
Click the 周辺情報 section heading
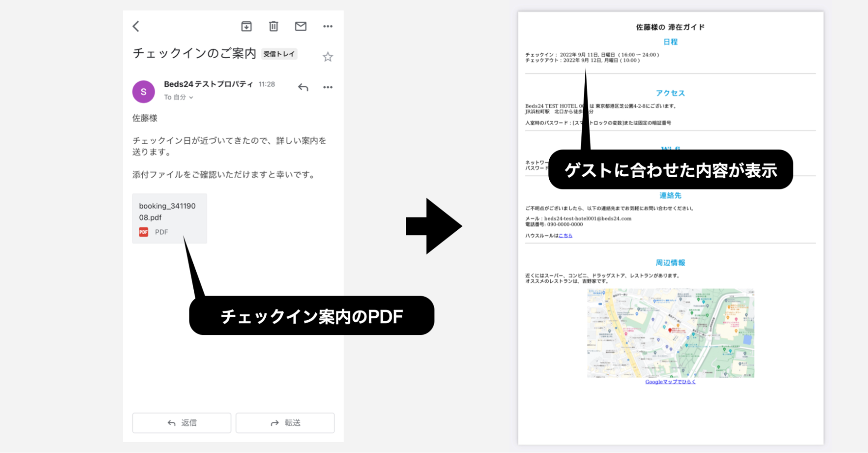pos(670,263)
